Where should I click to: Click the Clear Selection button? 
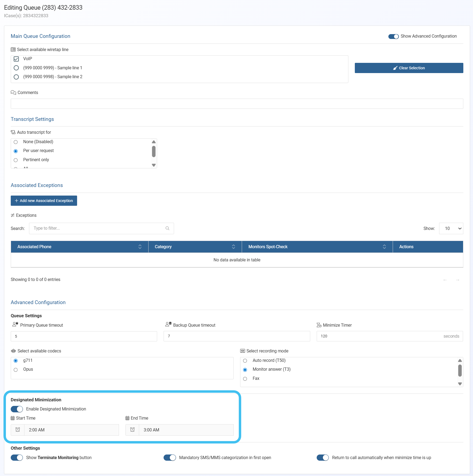409,68
